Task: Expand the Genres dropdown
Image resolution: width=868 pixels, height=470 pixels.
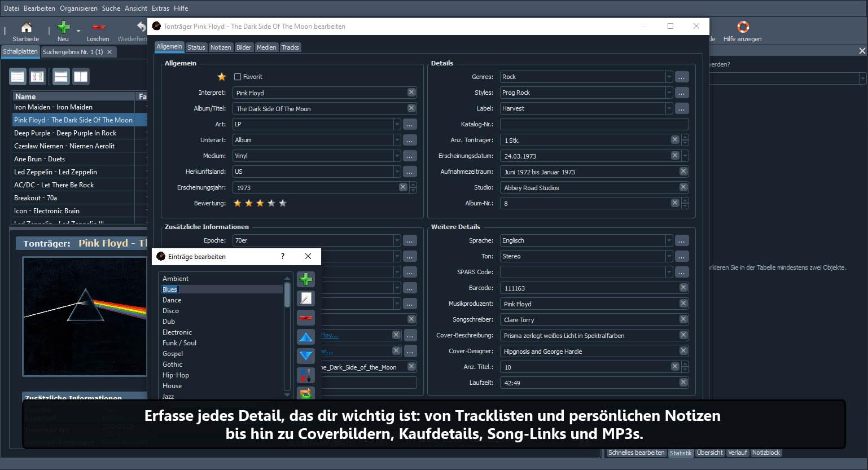Action: 669,77
